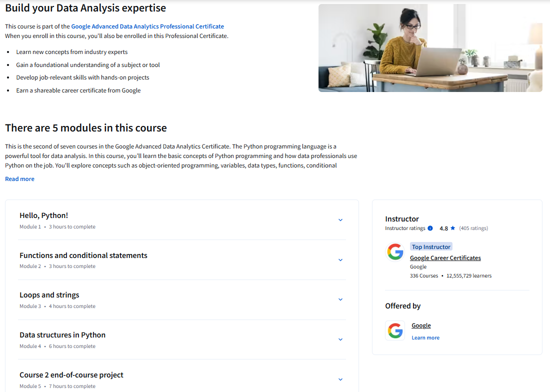
Task: Select Course 2 end-of-course project title
Action: [71, 375]
